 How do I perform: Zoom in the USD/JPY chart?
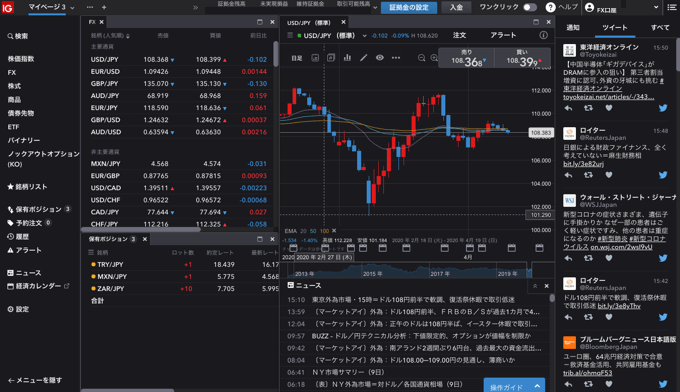[x=434, y=58]
